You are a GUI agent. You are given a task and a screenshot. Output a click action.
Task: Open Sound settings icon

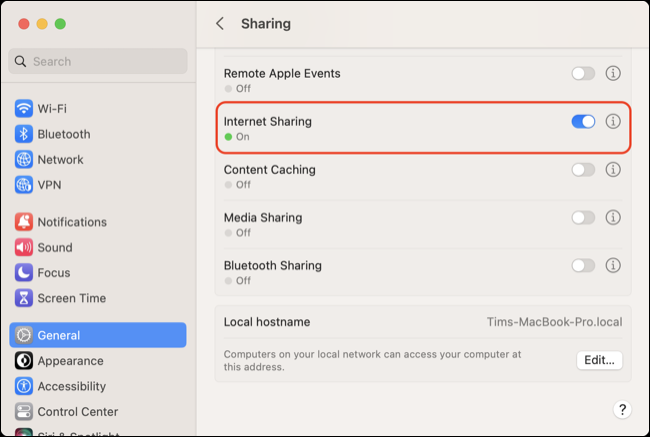pyautogui.click(x=24, y=247)
